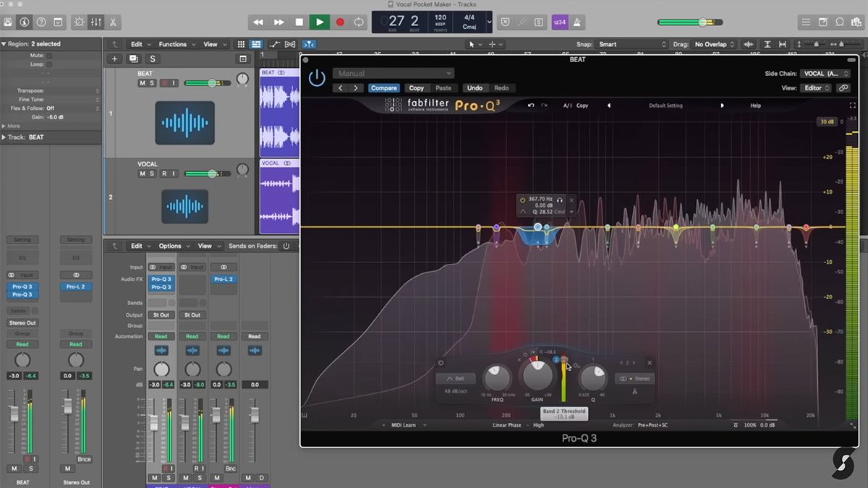Open the Editors scissors icon
This screenshot has height=488, width=868.
tap(113, 22)
